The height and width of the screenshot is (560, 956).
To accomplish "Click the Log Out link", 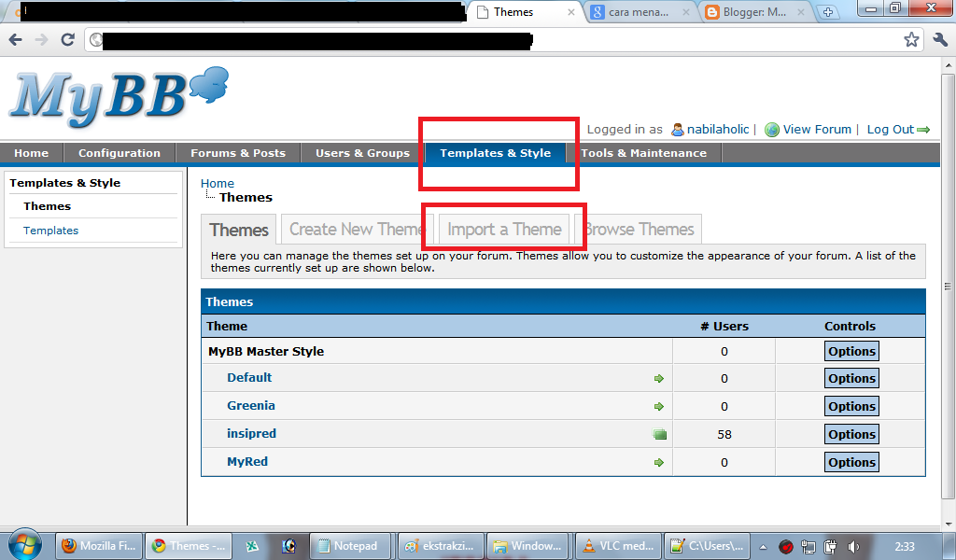I will pyautogui.click(x=890, y=129).
